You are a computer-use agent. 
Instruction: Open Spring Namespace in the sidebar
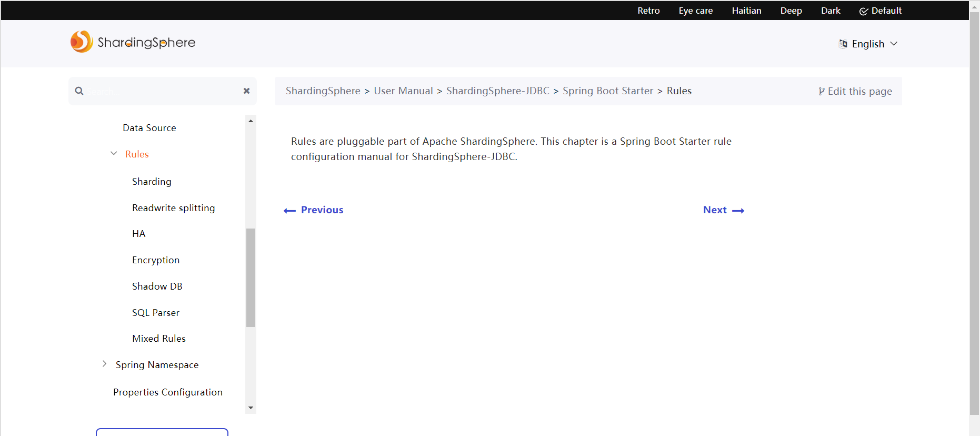pyautogui.click(x=157, y=365)
